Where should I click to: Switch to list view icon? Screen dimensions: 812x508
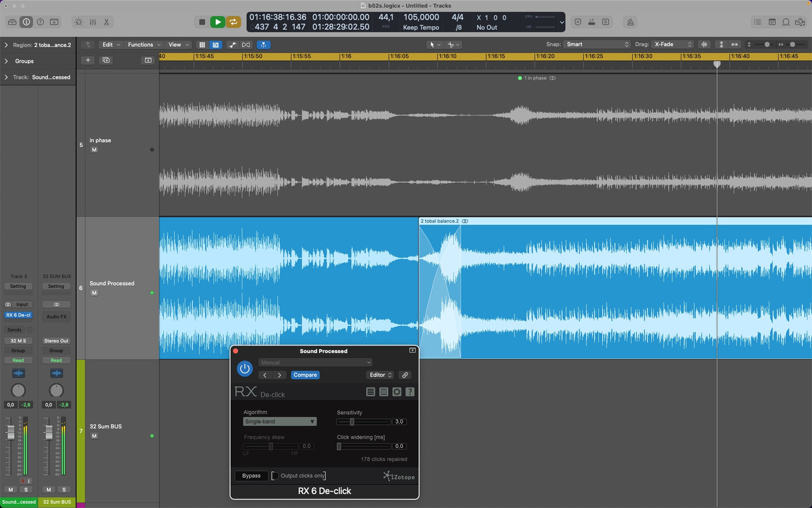pyautogui.click(x=216, y=44)
